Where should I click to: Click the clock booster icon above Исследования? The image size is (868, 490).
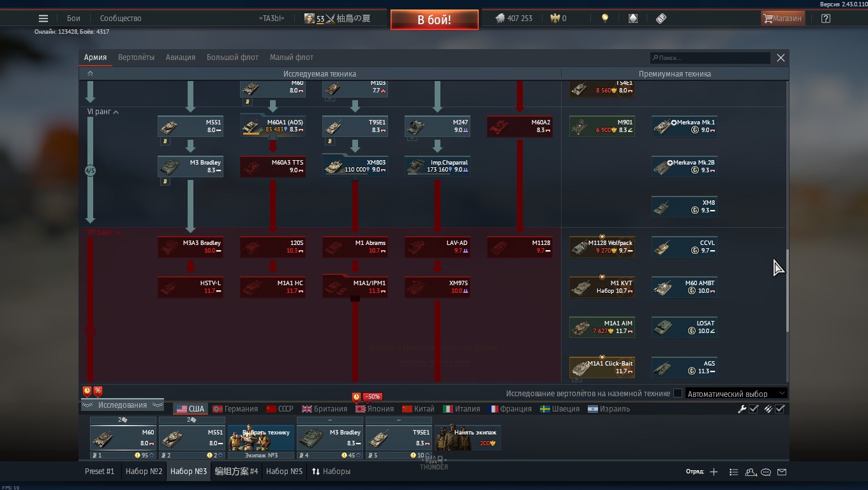click(87, 391)
